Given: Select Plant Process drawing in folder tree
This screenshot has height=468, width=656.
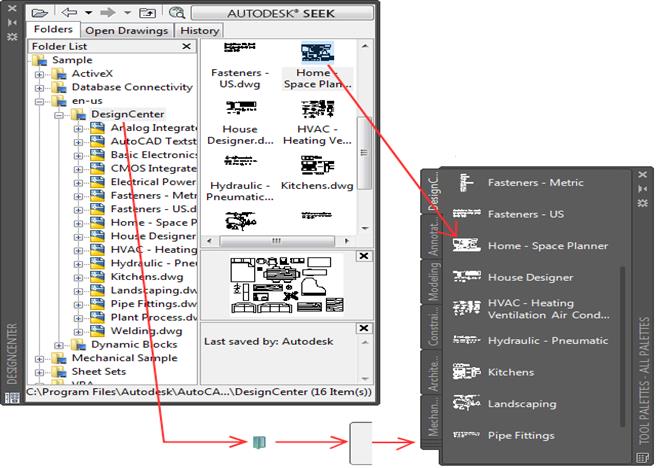Looking at the screenshot, I should point(153,317).
